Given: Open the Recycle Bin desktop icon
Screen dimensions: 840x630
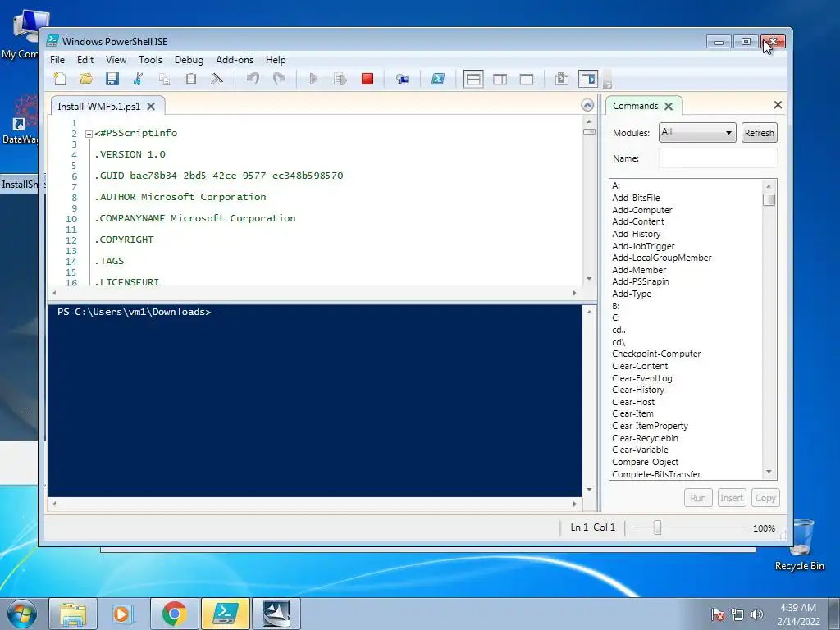Looking at the screenshot, I should coord(800,546).
